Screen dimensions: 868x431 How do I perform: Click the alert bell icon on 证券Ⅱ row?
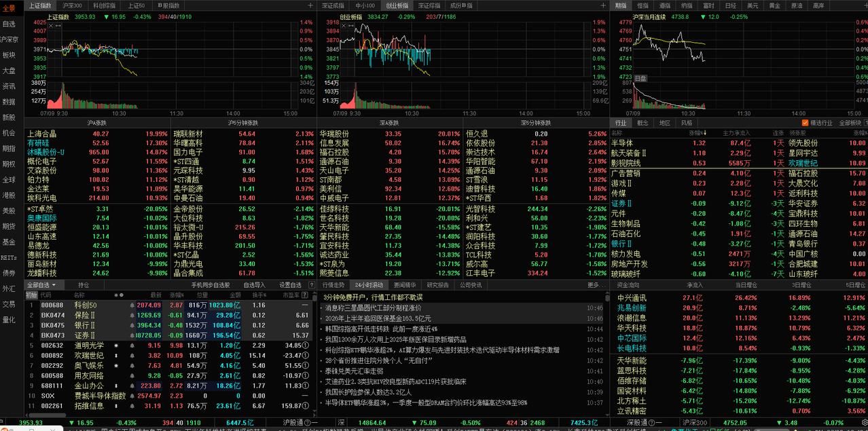132,336
